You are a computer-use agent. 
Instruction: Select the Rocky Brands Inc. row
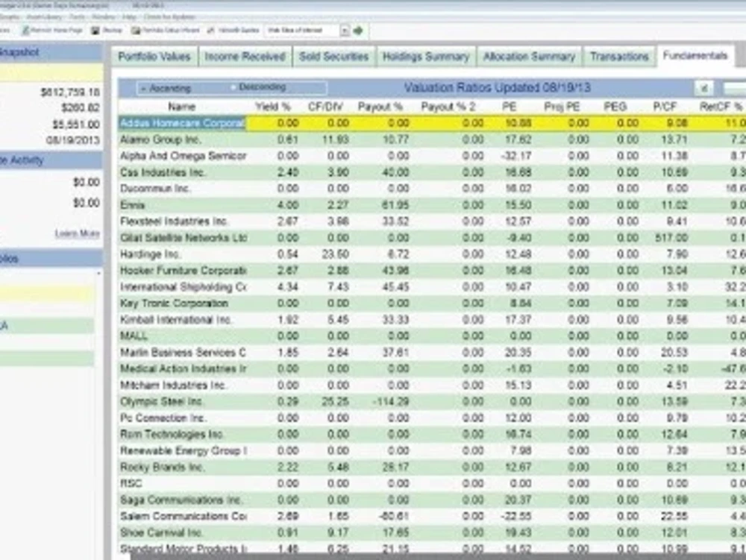point(432,468)
